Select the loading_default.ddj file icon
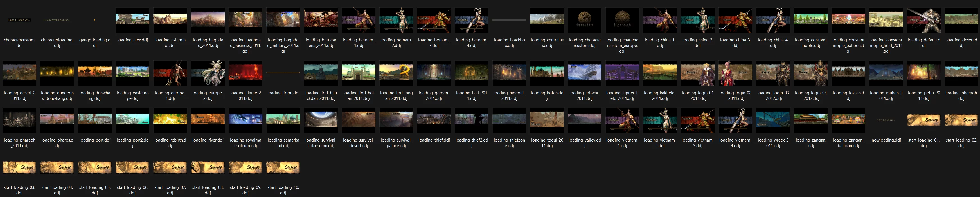The height and width of the screenshot is (197, 980). click(x=923, y=20)
